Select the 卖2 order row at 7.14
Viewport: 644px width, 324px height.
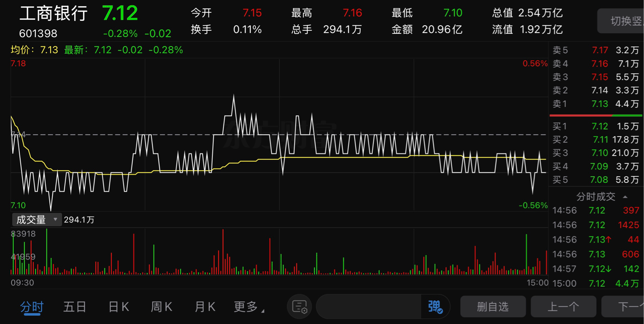pos(596,90)
